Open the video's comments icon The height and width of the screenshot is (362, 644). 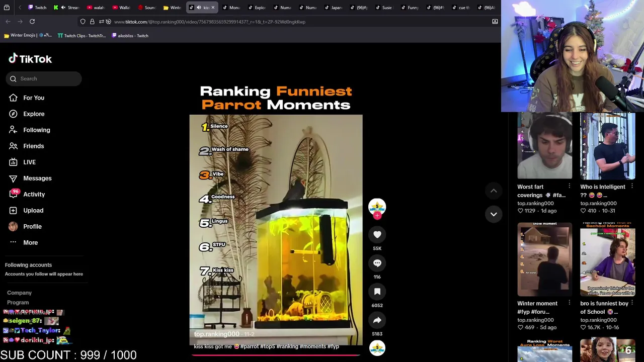(x=377, y=263)
